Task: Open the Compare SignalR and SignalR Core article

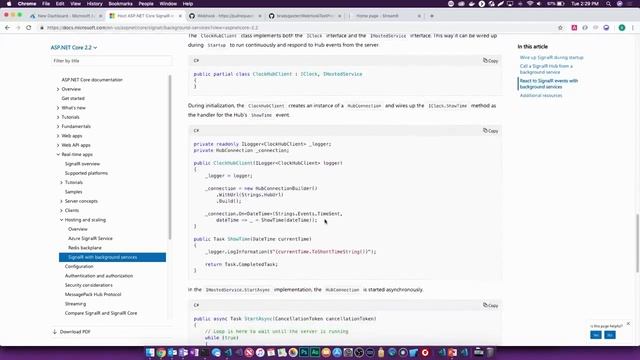Action: point(101,313)
